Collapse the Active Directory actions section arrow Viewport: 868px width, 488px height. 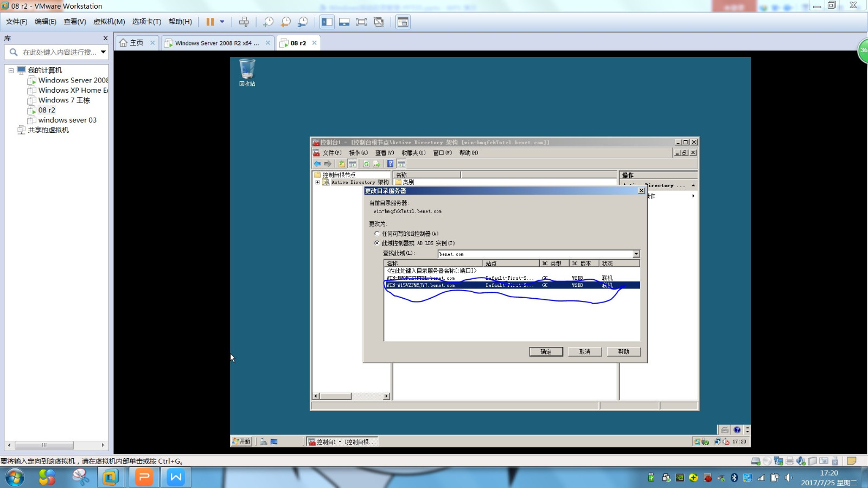pyautogui.click(x=693, y=185)
